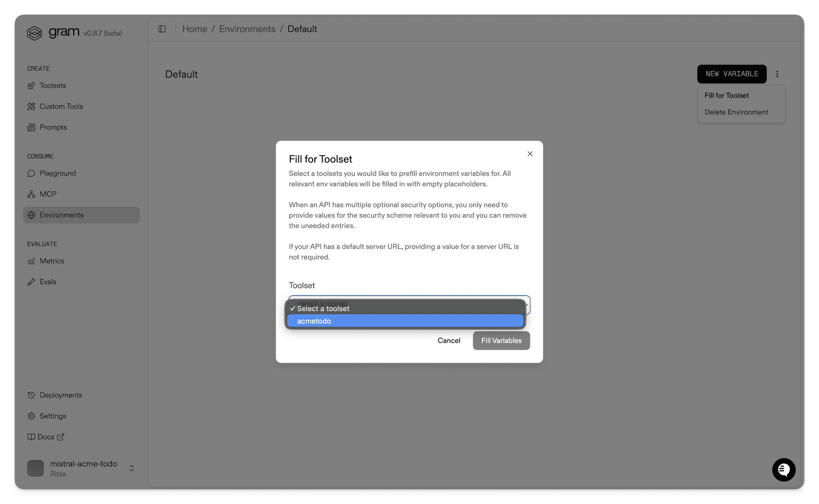819x504 pixels.
Task: Toggle the sidebar collapse control
Action: 162,29
